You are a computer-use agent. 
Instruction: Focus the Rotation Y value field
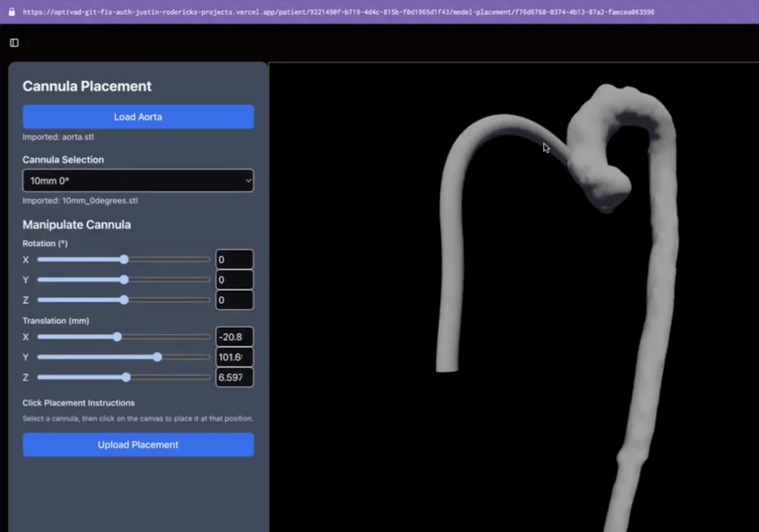234,280
